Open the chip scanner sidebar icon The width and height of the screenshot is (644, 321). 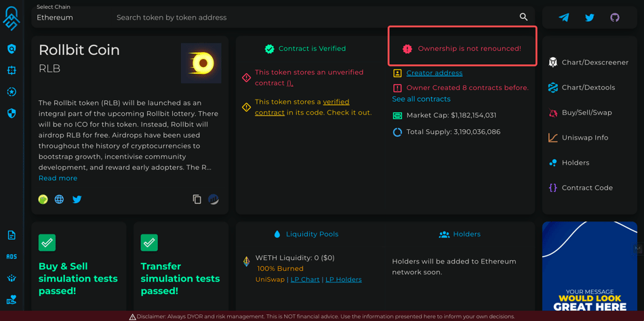[x=12, y=70]
